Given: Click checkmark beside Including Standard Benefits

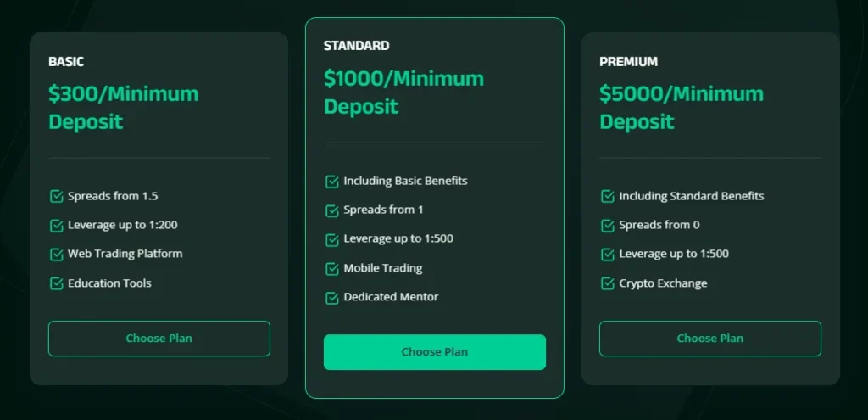Looking at the screenshot, I should tap(608, 197).
